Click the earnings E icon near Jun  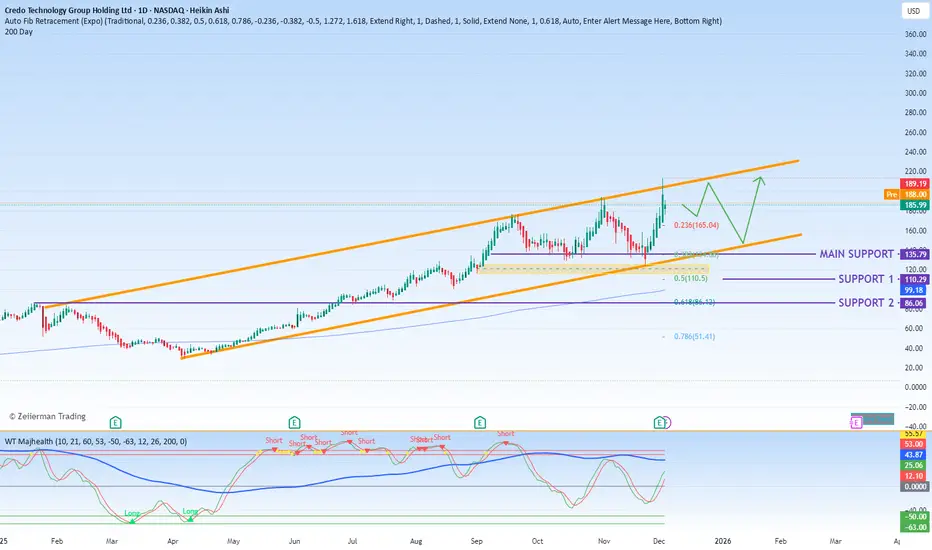pos(294,423)
